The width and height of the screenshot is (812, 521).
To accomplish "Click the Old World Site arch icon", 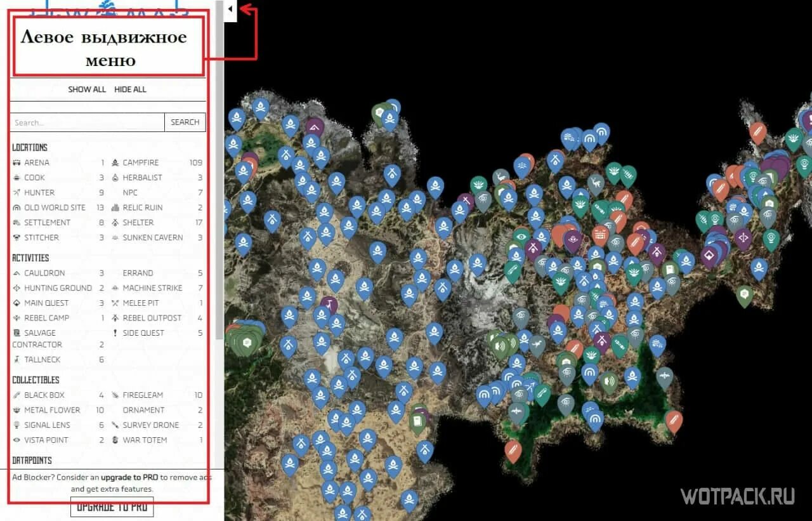I will click(x=16, y=208).
